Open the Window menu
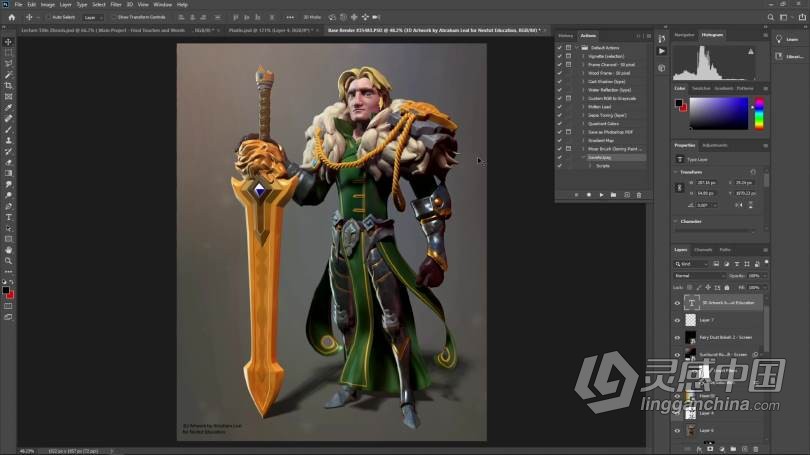 [162, 5]
